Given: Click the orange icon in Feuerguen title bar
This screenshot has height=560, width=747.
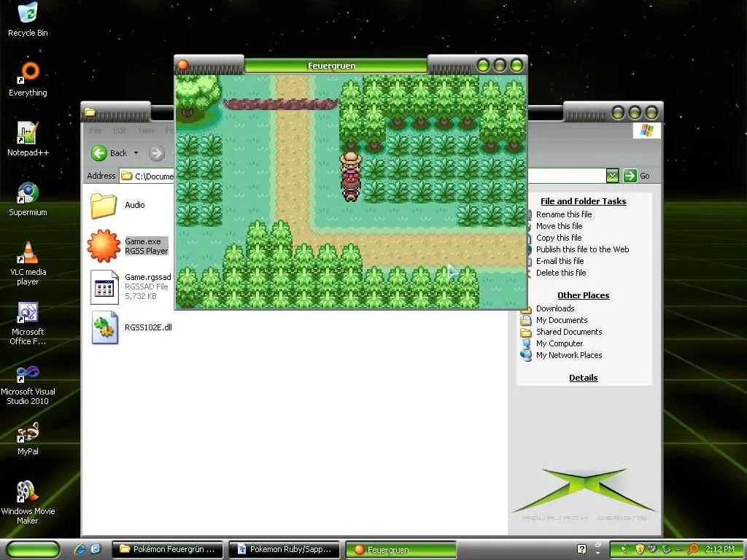Looking at the screenshot, I should click(182, 65).
